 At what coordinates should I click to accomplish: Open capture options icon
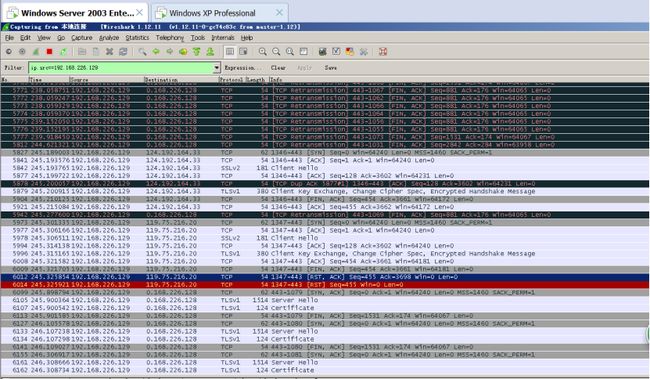(x=22, y=52)
